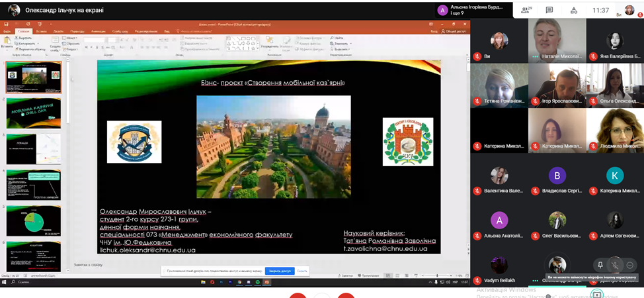Click the Comments (Примечания) status bar button
This screenshot has height=298, width=644.
click(x=369, y=275)
